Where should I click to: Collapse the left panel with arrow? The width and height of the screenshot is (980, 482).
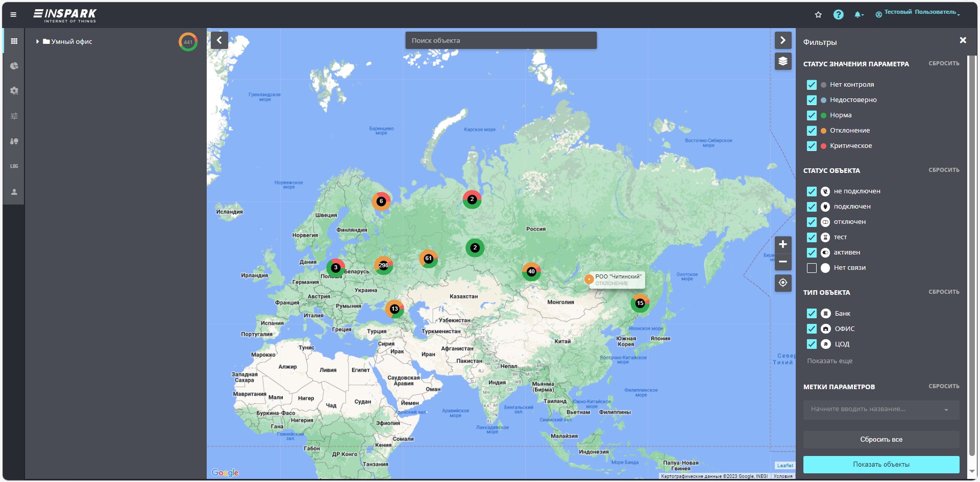click(219, 40)
